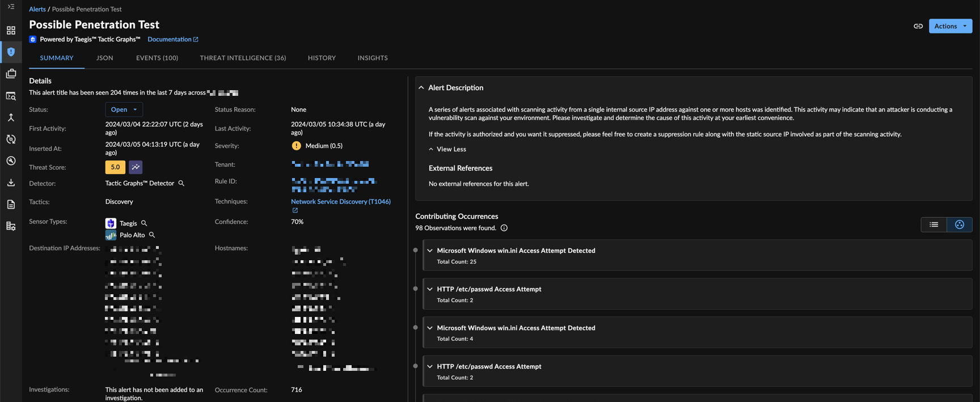Open Tenant Settings building icon in sidebar
This screenshot has height=402, width=980.
click(11, 226)
